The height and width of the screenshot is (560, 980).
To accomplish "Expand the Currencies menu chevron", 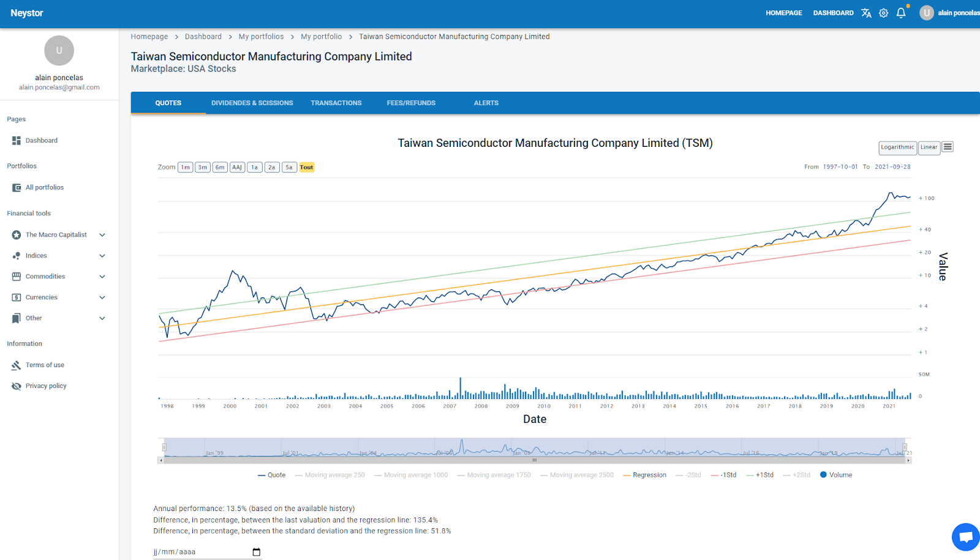I will [x=102, y=297].
